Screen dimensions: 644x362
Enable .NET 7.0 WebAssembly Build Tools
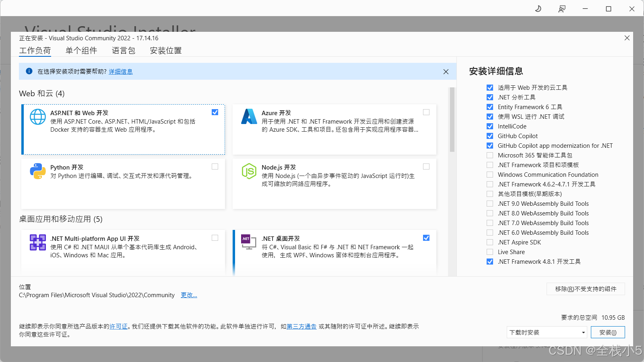[490, 223]
